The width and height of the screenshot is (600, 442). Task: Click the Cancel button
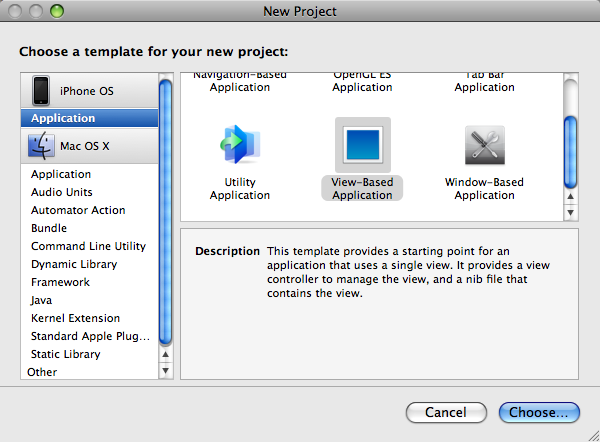(x=445, y=412)
